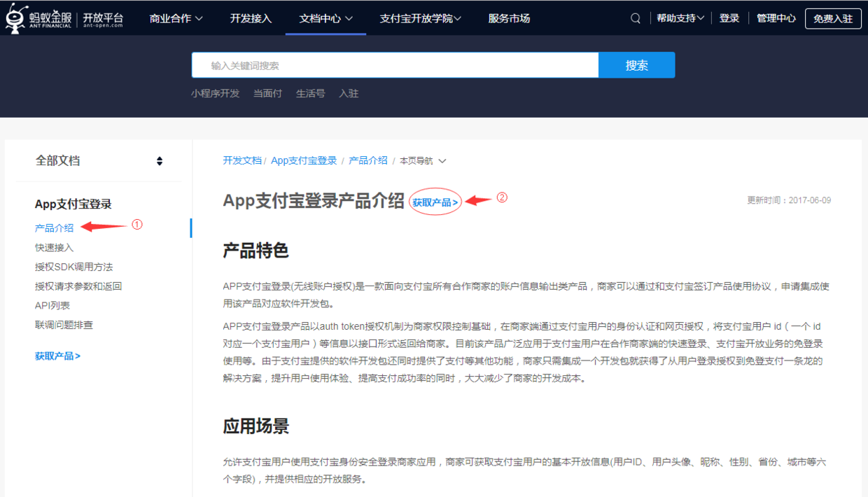Click 获取产品> beside the page title

[435, 202]
